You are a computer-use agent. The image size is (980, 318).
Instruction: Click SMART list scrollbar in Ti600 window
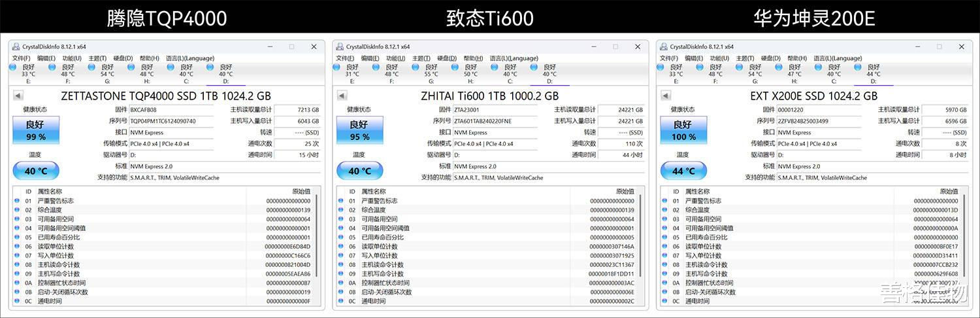(642, 236)
